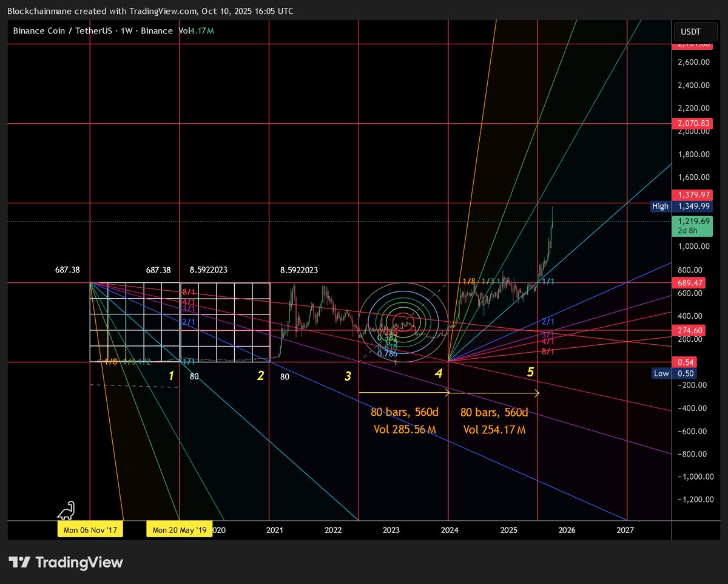Click the 2,600.00 price axis label
The height and width of the screenshot is (584, 728).
[693, 62]
